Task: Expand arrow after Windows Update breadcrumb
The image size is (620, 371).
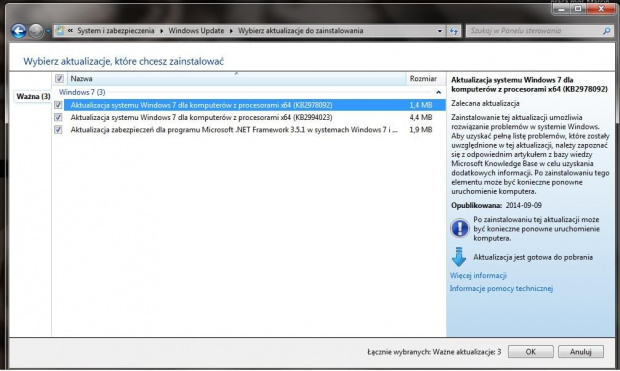Action: [231, 31]
